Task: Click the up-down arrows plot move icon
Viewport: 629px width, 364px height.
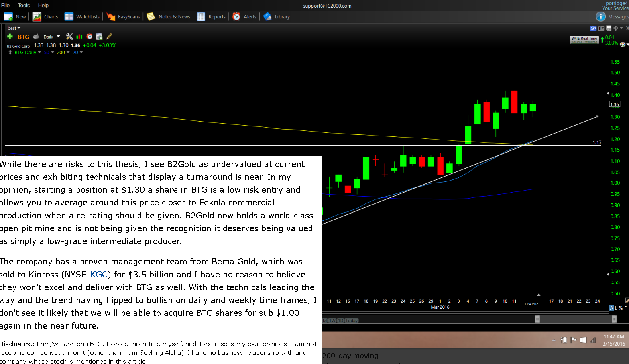Action: [x=10, y=53]
